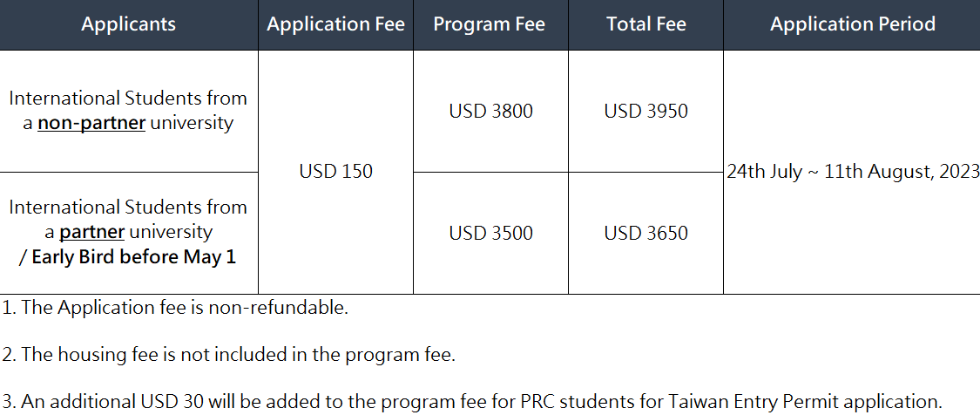Select the USD 3950 total fee cell

tap(645, 111)
